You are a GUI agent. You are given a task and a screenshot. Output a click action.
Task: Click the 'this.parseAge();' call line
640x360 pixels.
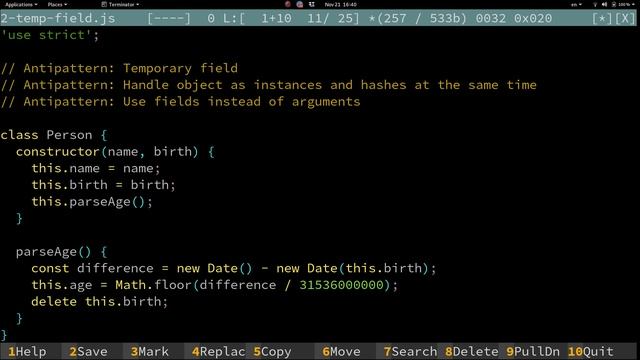(x=92, y=202)
